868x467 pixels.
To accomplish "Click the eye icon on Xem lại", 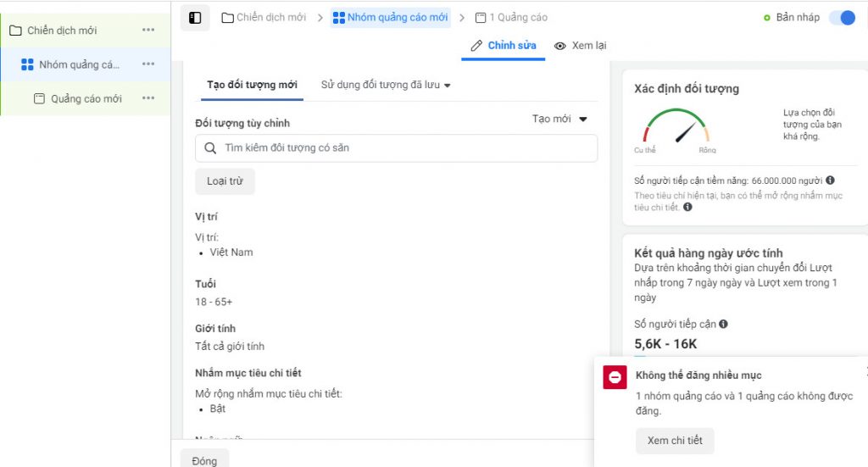I will click(560, 46).
